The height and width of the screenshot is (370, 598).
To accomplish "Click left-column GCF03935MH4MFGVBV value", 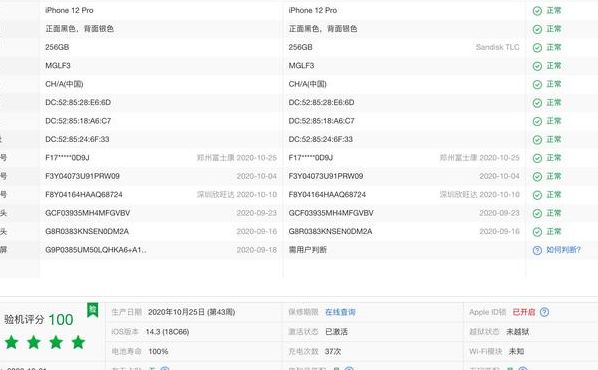I will coord(87,213).
